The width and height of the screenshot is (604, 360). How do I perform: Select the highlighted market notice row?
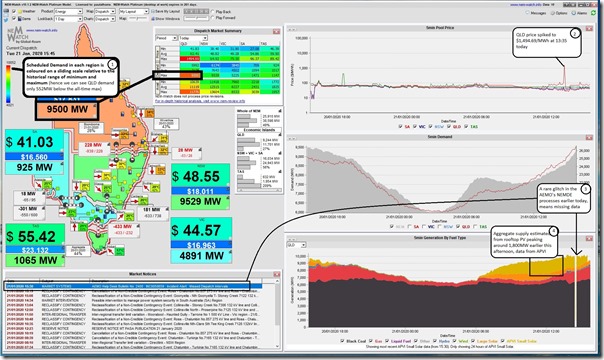point(133,286)
